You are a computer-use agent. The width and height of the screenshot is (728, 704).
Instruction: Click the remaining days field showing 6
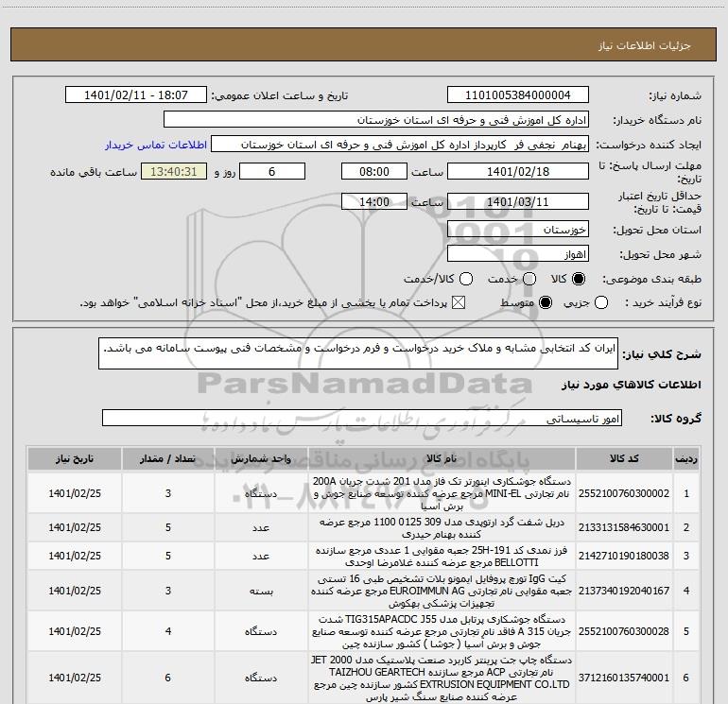pyautogui.click(x=272, y=172)
